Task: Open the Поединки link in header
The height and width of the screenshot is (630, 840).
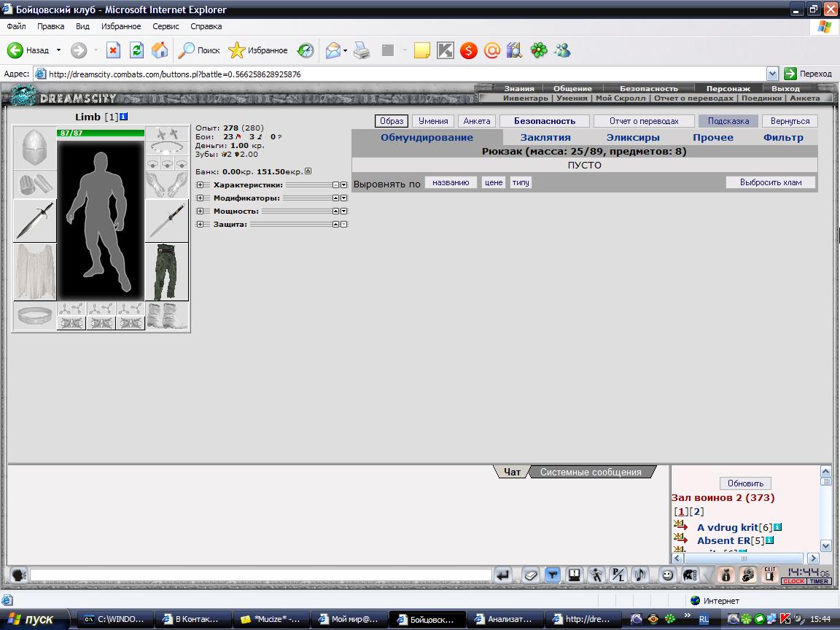Action: [761, 98]
